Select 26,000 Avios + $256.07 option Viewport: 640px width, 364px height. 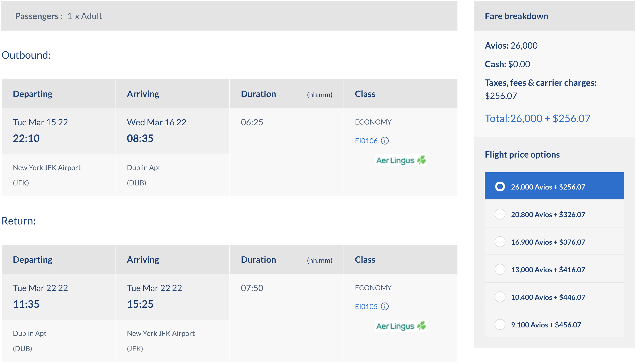coord(500,186)
